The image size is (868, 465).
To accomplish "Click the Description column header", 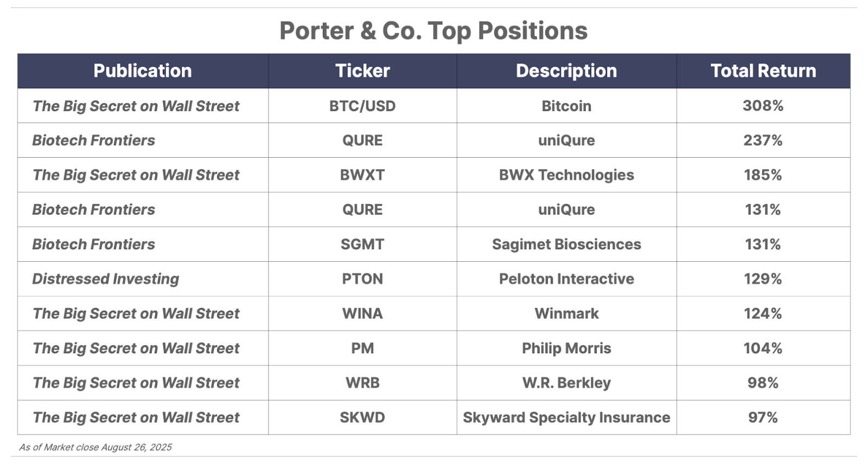I will pos(566,71).
